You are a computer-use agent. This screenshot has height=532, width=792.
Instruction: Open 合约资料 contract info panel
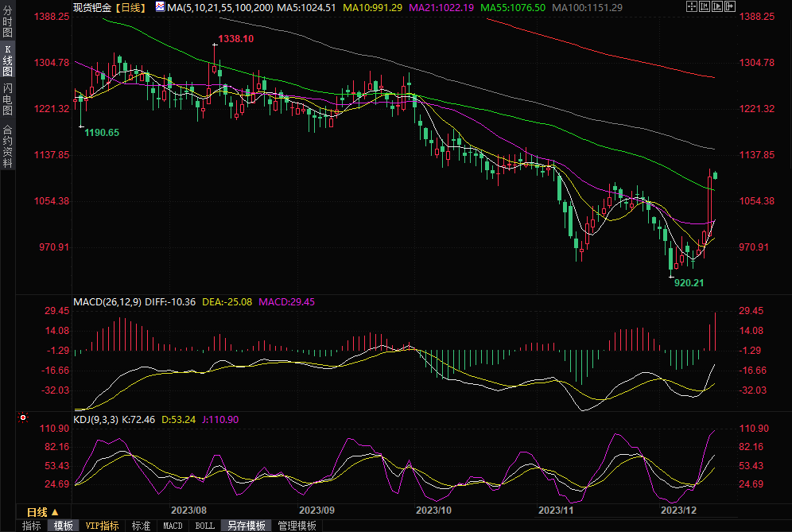tap(7, 146)
